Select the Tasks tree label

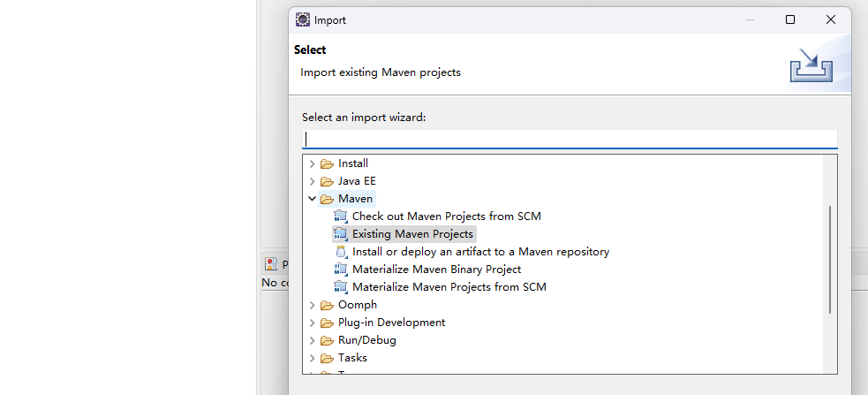click(x=352, y=358)
